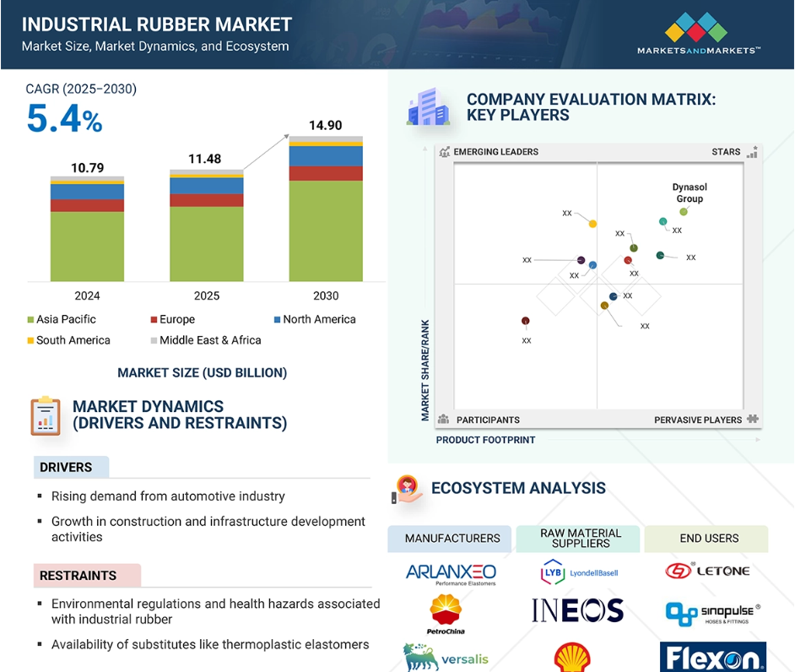Select the MANUFACTURERS column header

[449, 539]
